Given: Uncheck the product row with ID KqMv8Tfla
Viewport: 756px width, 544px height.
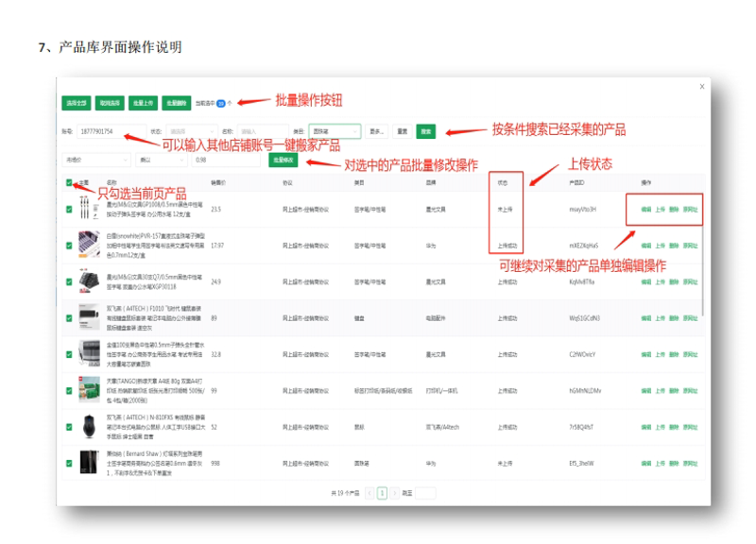Looking at the screenshot, I should (x=69, y=281).
